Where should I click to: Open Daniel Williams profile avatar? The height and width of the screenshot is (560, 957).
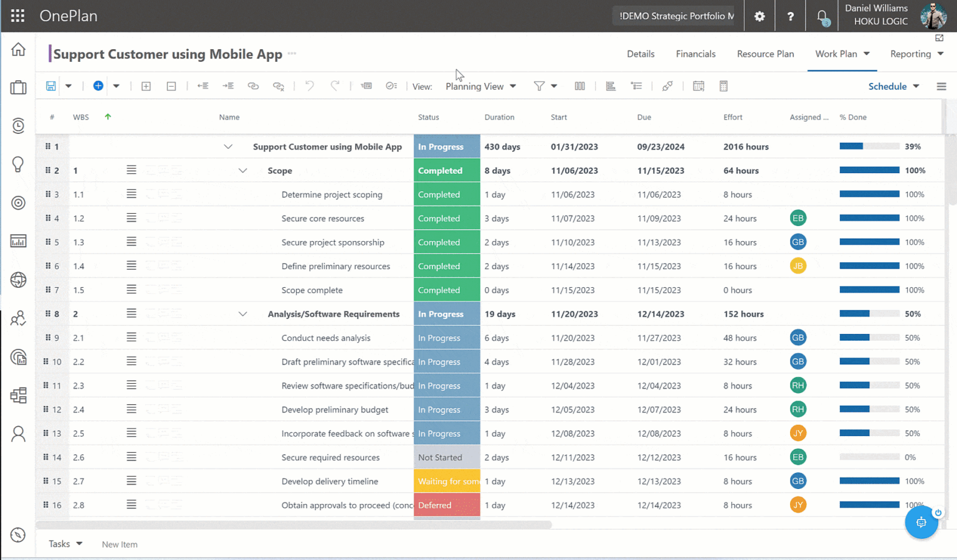(933, 16)
